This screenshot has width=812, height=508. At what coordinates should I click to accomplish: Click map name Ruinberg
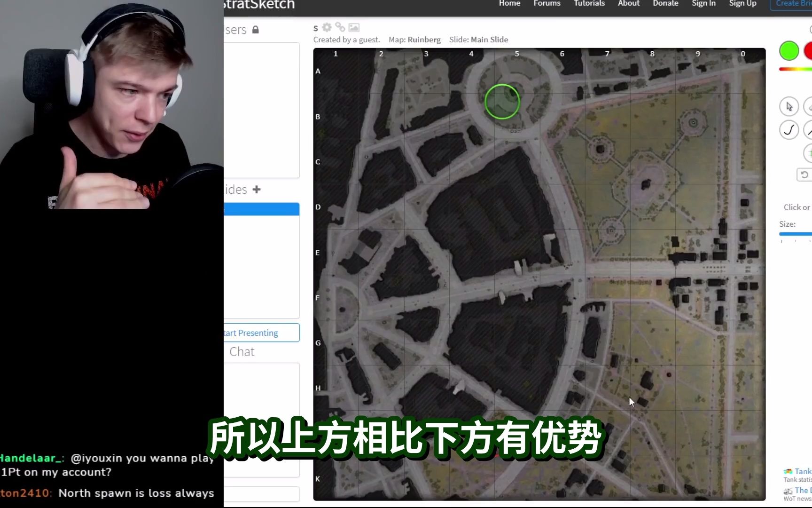pos(424,40)
